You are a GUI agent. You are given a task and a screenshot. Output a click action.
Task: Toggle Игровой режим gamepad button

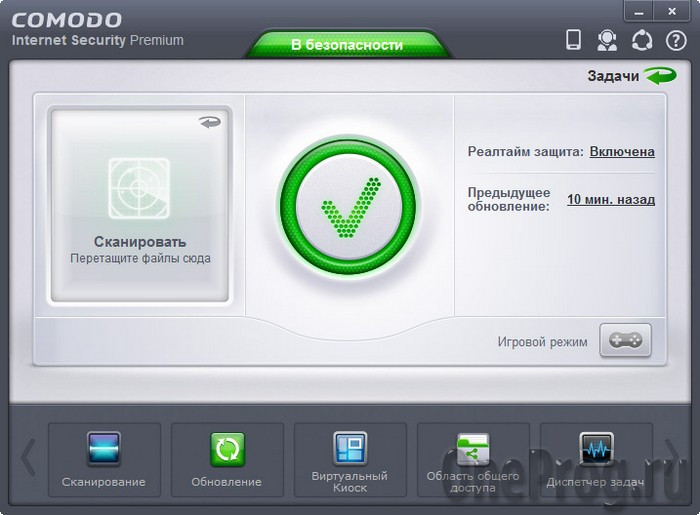[x=625, y=341]
